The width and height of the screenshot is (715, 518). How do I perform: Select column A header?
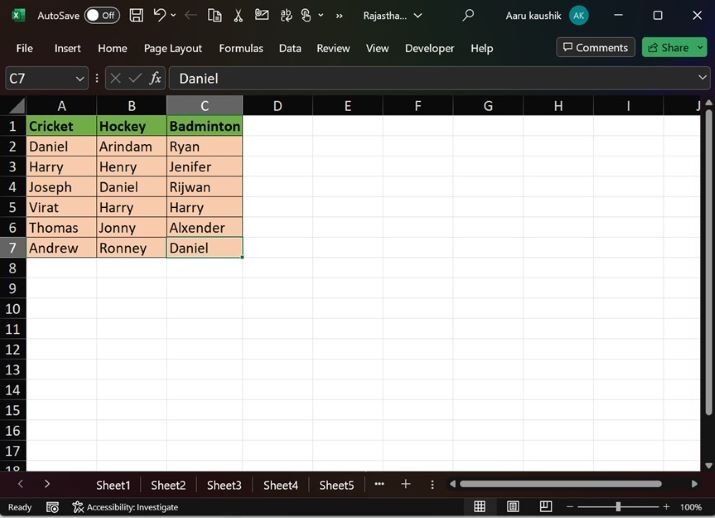(x=62, y=106)
